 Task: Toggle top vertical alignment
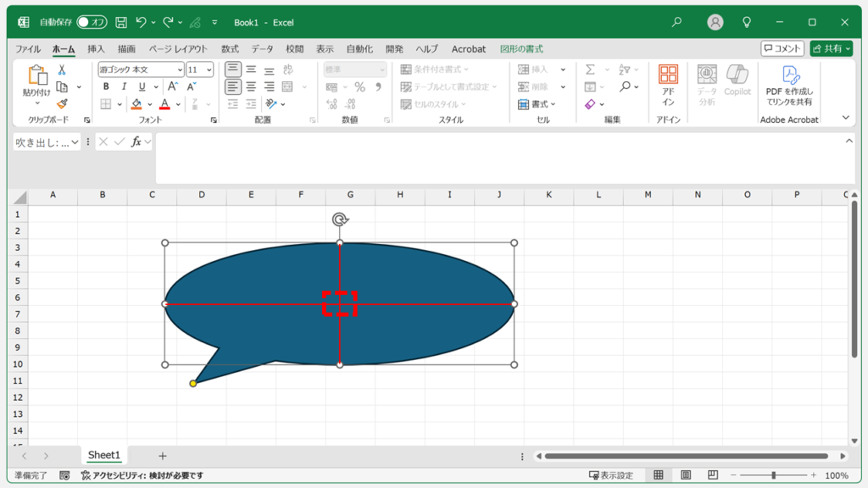point(233,69)
